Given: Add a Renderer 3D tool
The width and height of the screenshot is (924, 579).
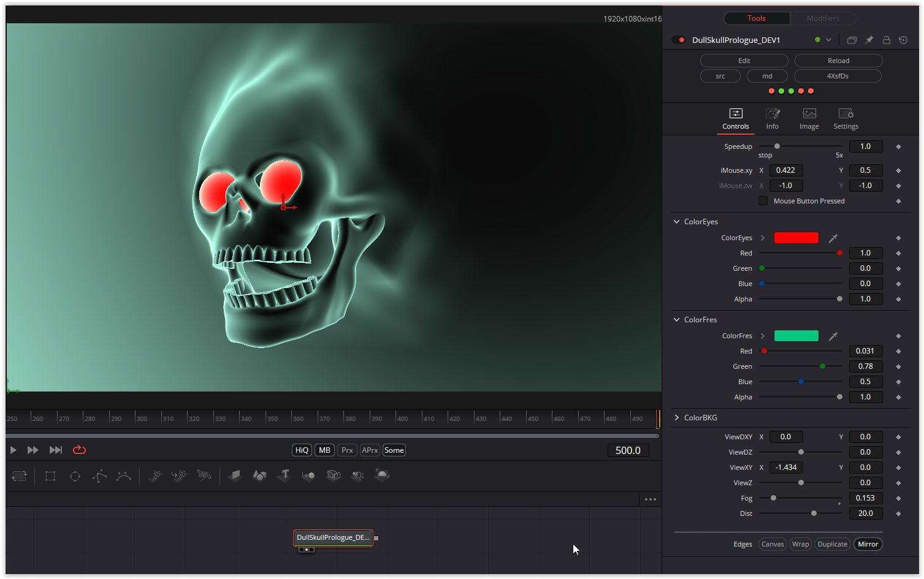Looking at the screenshot, I should (382, 475).
